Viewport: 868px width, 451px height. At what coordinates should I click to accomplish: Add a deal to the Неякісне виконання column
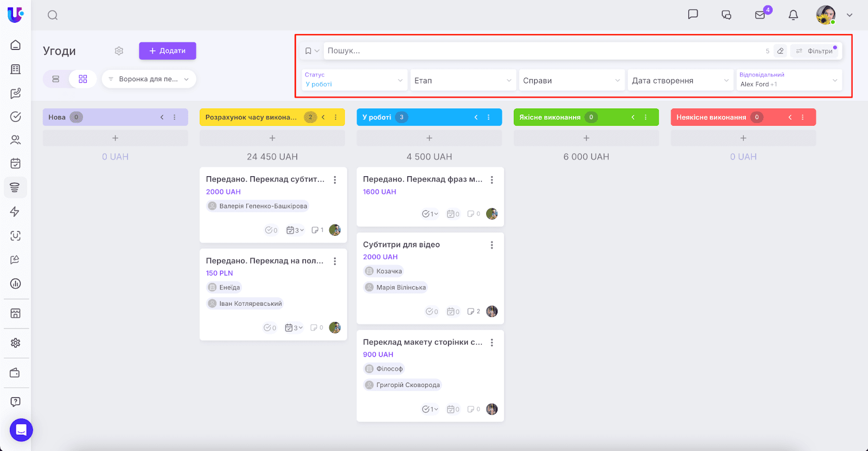point(743,138)
